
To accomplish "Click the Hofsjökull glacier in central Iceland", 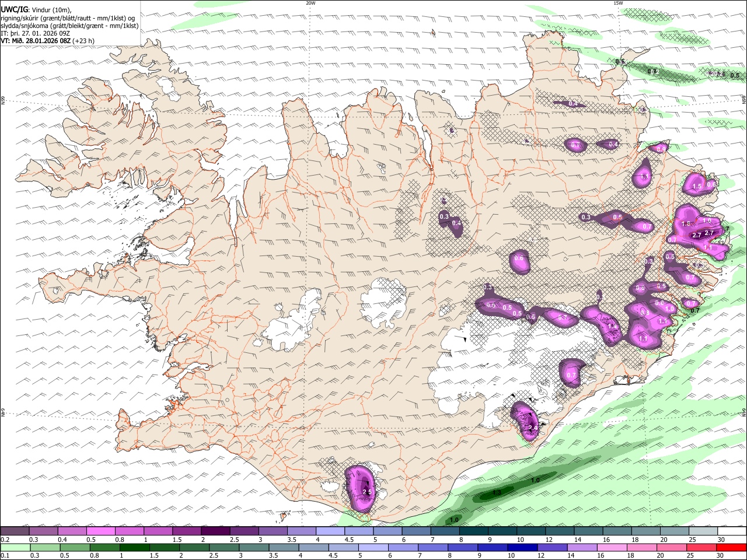I will tap(384, 302).
